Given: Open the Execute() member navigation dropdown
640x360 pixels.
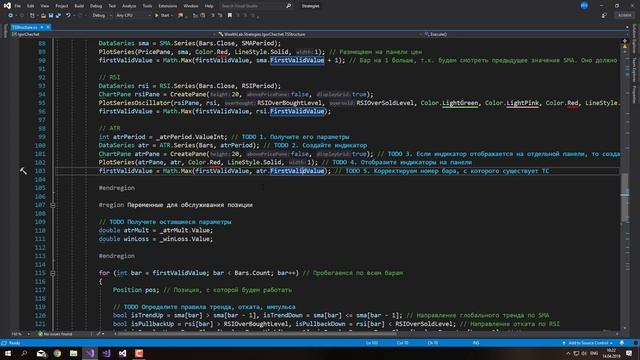Looking at the screenshot, I should tap(524, 34).
